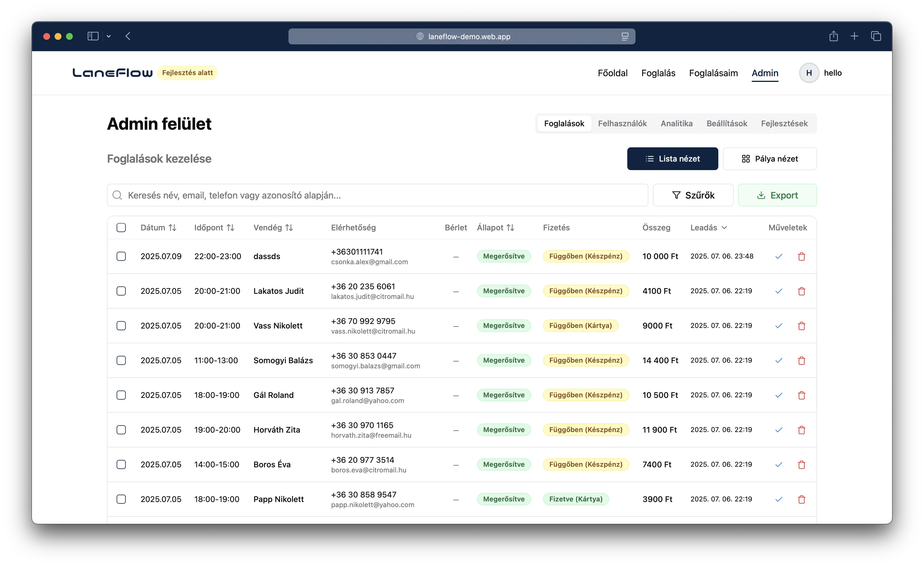The height and width of the screenshot is (566, 924).
Task: Switch to the Felhasználók tab
Action: click(x=622, y=123)
